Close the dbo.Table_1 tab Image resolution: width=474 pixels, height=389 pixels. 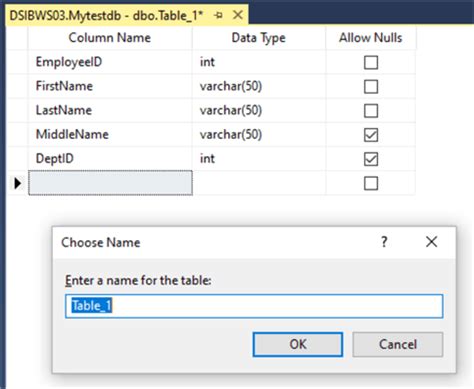tap(238, 15)
